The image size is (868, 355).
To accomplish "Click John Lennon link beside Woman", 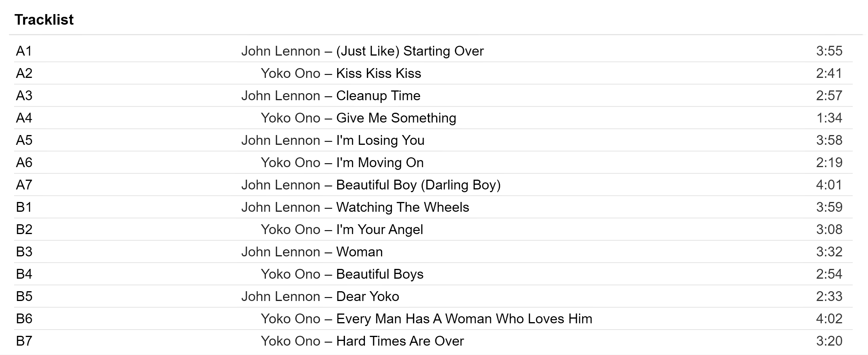I will [280, 252].
